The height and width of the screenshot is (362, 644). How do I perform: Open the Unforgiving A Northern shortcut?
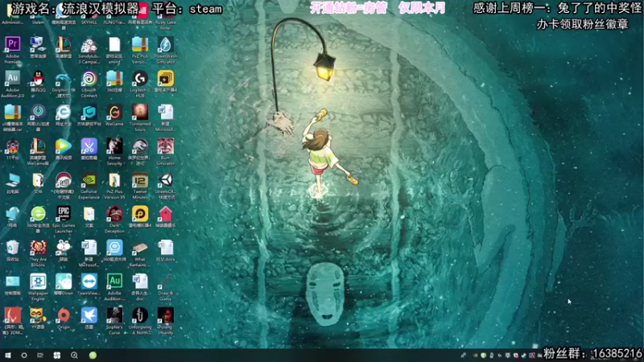(x=140, y=315)
